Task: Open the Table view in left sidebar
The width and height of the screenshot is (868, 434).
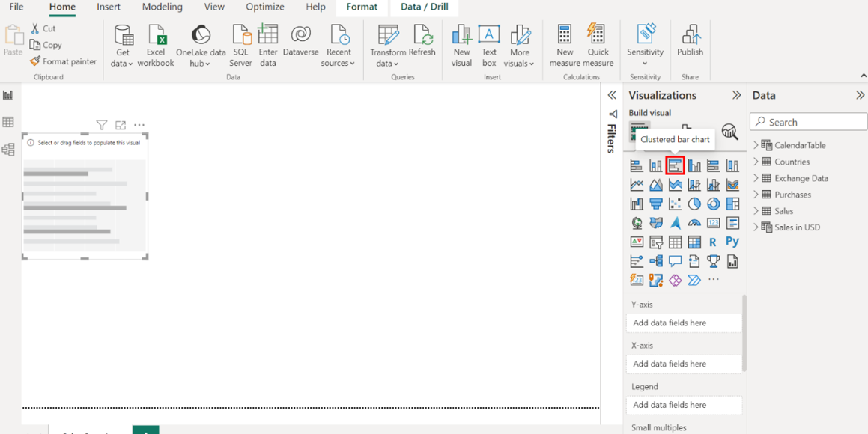Action: (8, 123)
